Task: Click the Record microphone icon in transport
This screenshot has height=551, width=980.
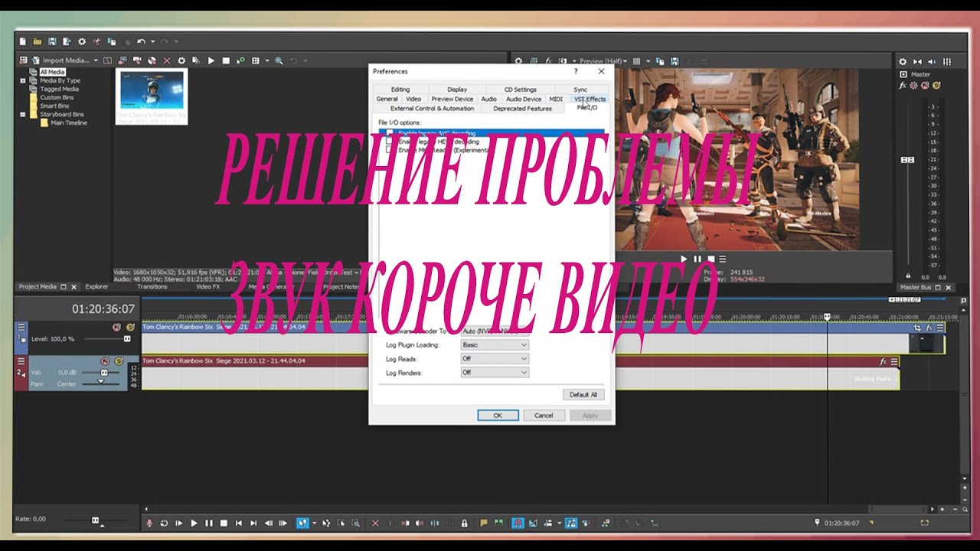Action: pyautogui.click(x=150, y=523)
